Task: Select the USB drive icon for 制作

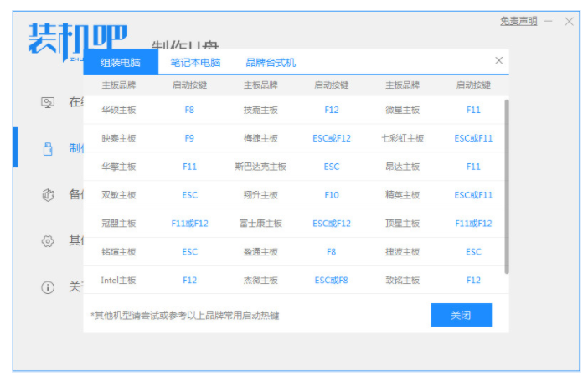Action: coord(48,148)
